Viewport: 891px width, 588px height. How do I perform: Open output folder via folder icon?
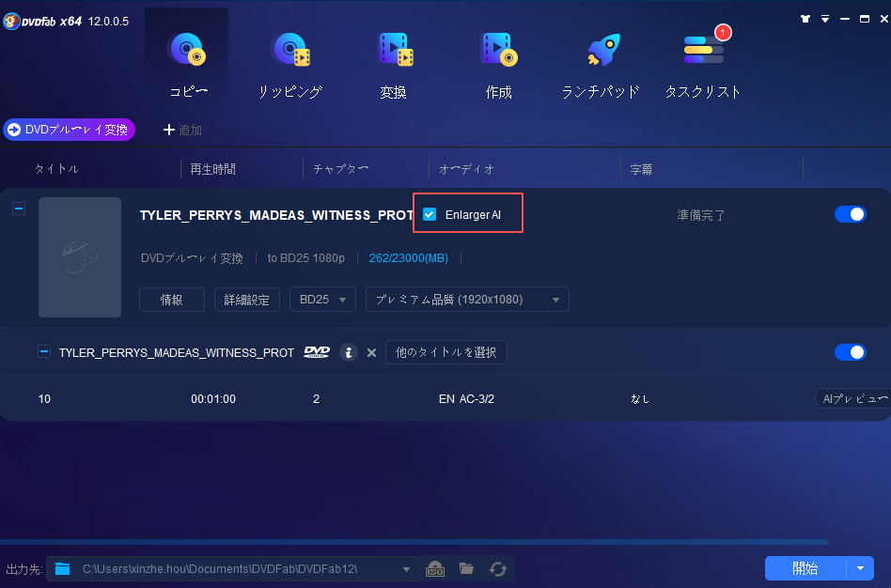click(466, 568)
